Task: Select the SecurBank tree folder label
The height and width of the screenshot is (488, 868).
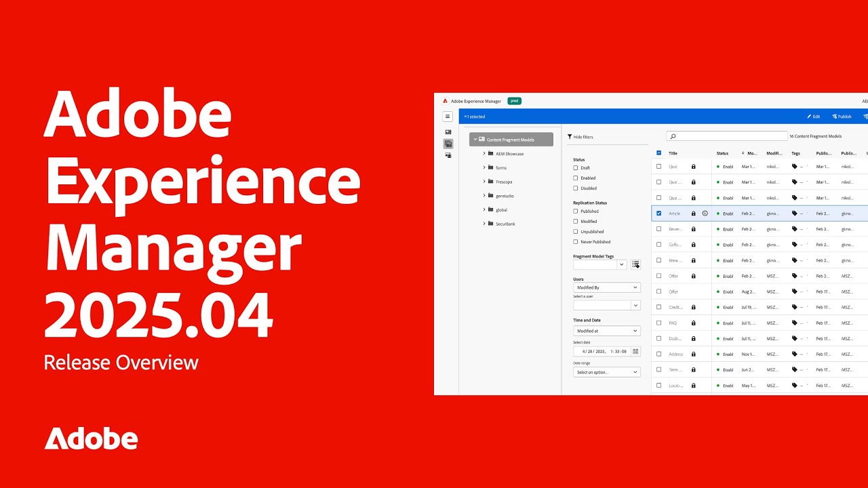Action: (x=505, y=224)
